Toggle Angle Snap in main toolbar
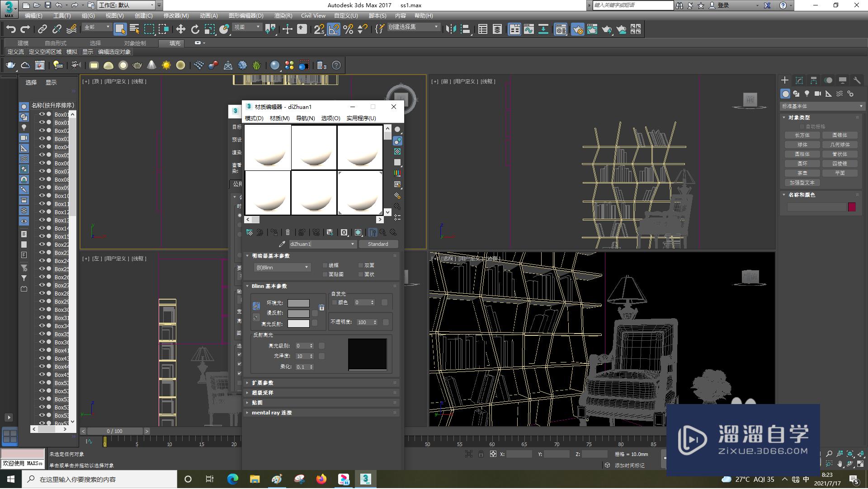Image resolution: width=868 pixels, height=489 pixels. click(x=334, y=29)
